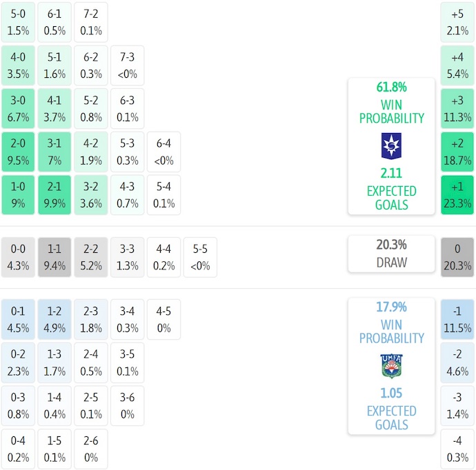
Task: Click the 7-2 scoreline cell
Action: point(90,22)
